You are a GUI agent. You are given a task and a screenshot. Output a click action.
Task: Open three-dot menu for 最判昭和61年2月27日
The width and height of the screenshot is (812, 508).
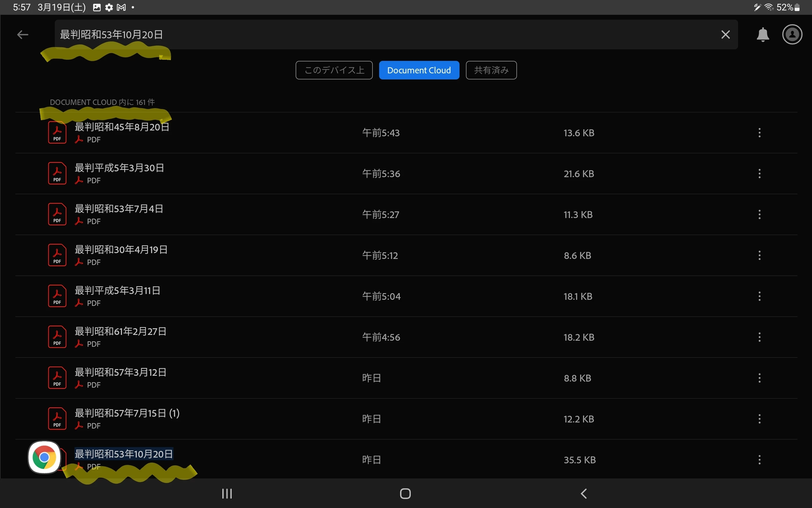759,337
